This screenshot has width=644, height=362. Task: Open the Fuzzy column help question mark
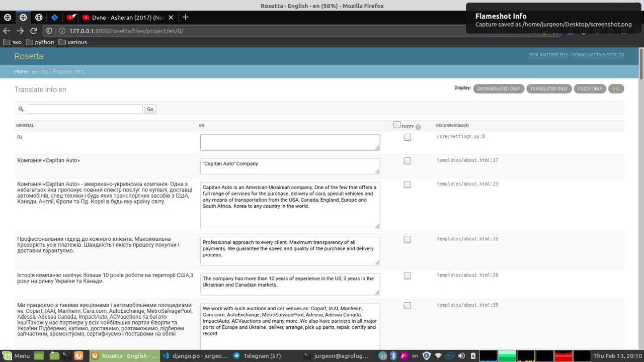418,127
